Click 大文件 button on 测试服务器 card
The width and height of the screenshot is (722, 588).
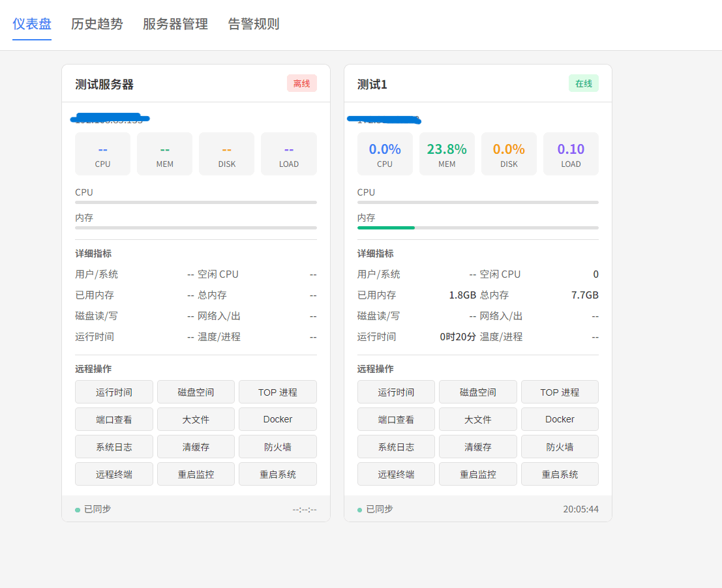click(196, 419)
